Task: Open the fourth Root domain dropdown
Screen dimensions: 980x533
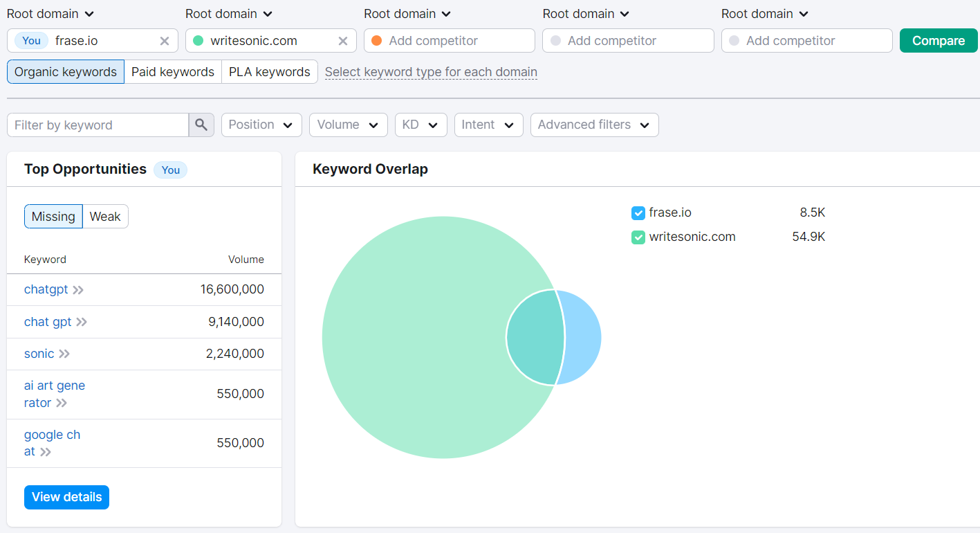Action: click(586, 14)
